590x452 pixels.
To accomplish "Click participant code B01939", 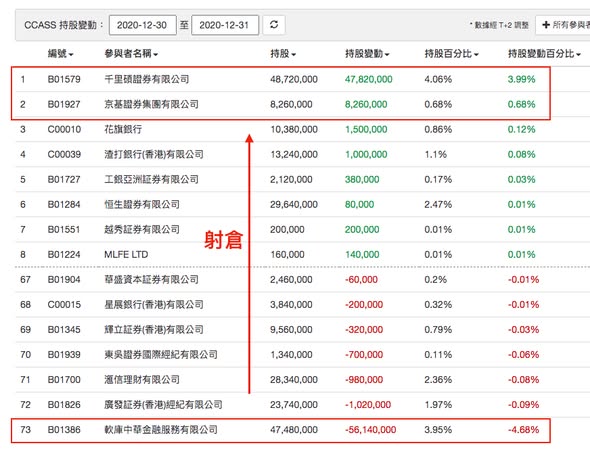I will pos(64,355).
